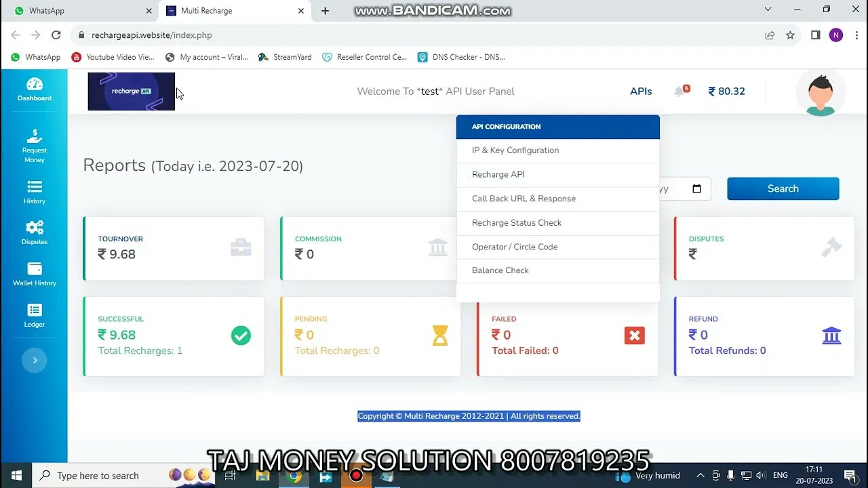Viewport: 868px width, 488px height.
Task: Click the Pending hourglass icon
Action: 440,335
